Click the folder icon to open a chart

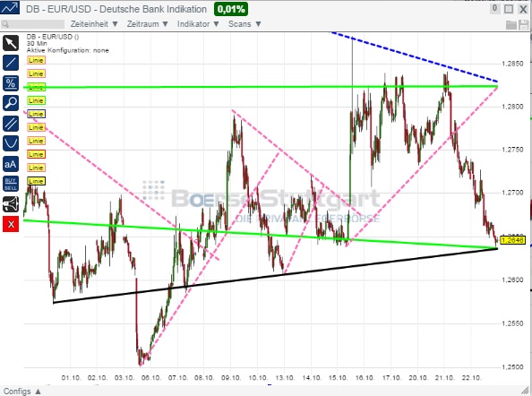(511, 24)
